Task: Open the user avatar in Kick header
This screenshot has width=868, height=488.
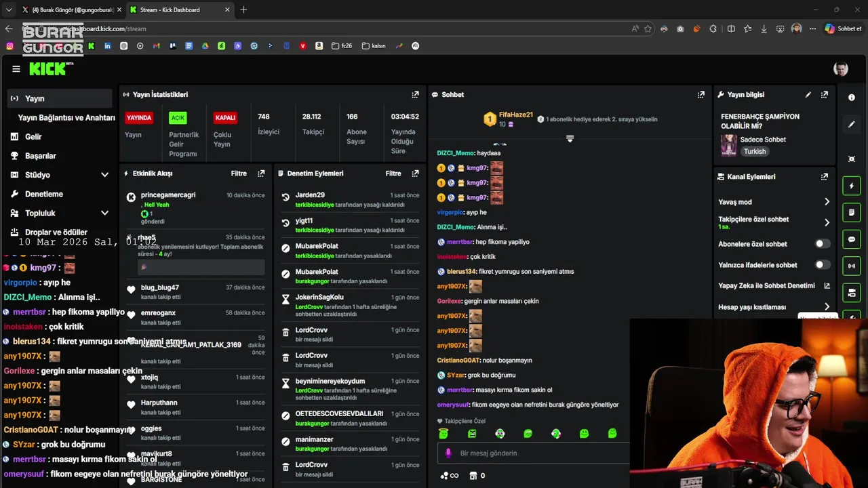Action: (x=840, y=69)
